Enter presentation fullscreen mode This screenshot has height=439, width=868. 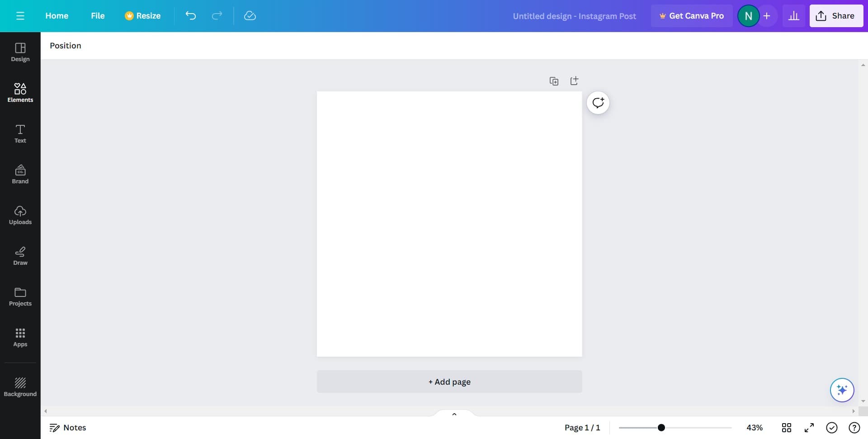(x=809, y=427)
